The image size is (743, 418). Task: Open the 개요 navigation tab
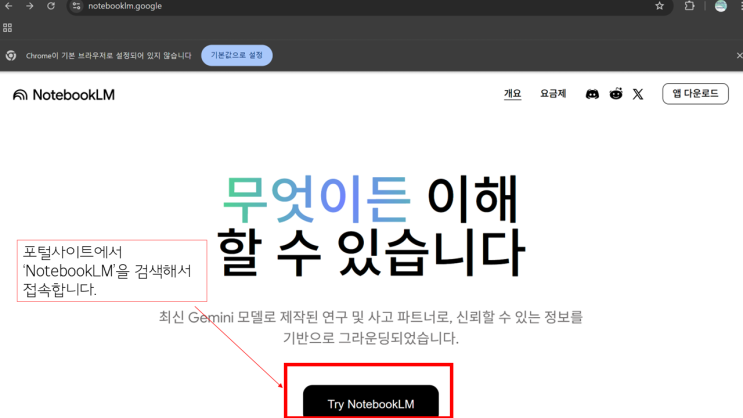[x=512, y=94]
